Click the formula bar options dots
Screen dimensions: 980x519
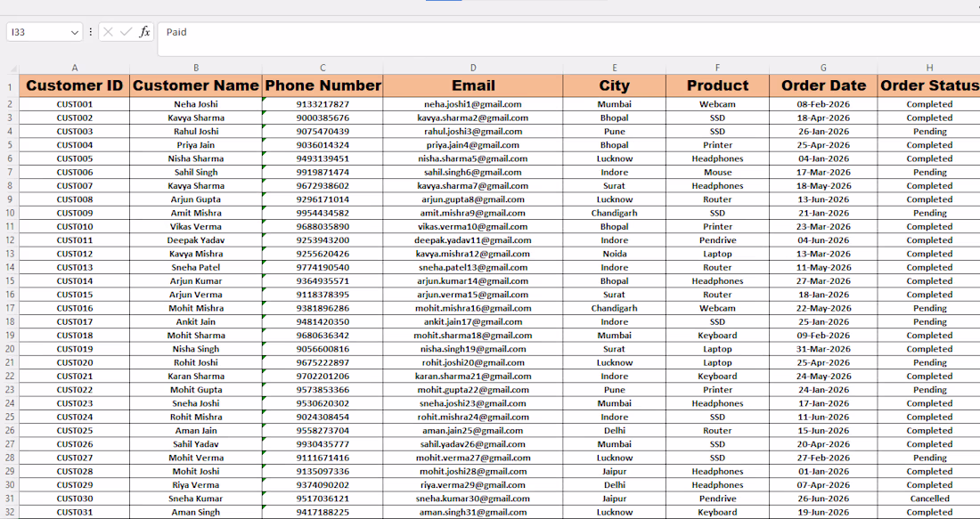tap(91, 32)
